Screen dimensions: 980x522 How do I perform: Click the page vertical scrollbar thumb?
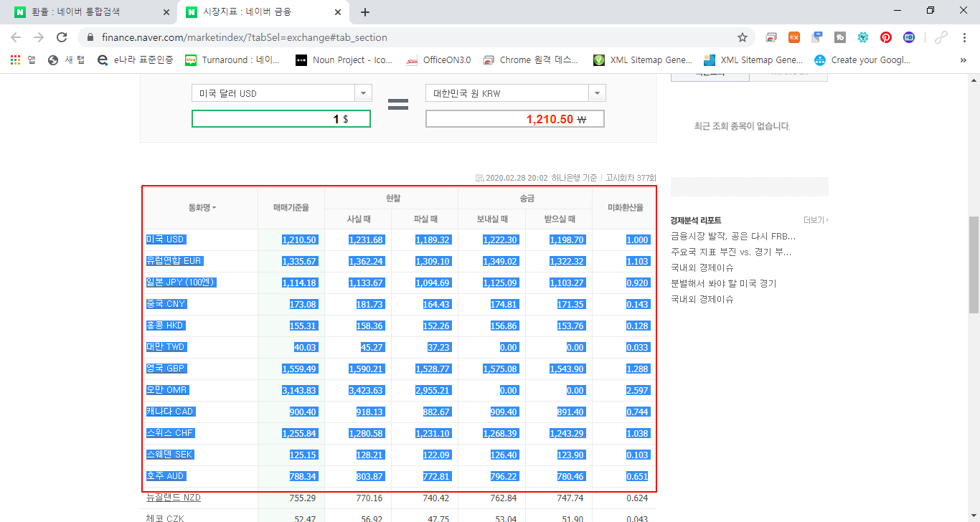(x=974, y=265)
